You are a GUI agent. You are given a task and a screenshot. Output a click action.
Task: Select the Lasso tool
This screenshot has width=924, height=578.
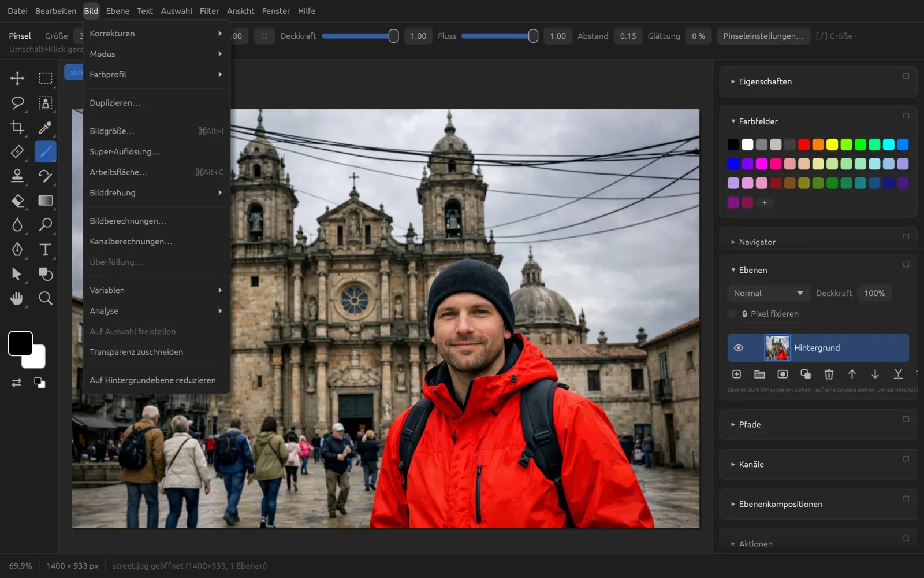click(x=17, y=103)
